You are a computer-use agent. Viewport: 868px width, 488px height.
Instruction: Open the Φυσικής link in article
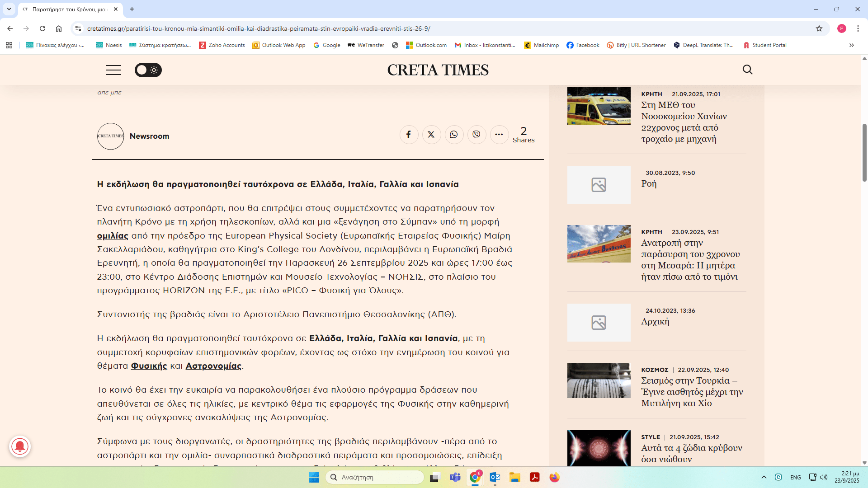tap(149, 366)
